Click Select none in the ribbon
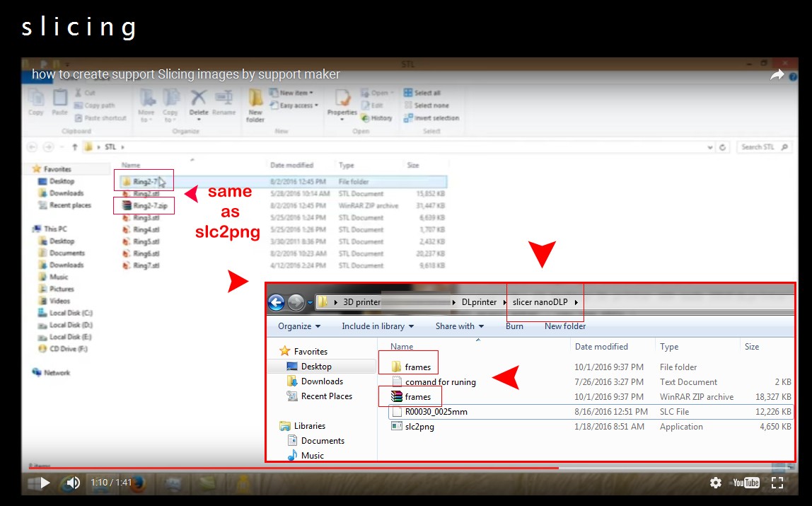The image size is (812, 506). click(427, 105)
